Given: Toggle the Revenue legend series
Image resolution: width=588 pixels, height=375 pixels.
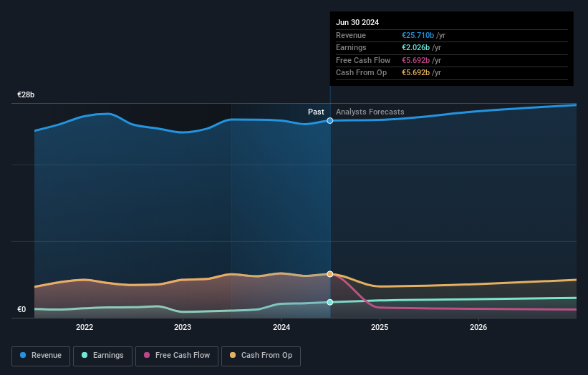Looking at the screenshot, I should (41, 356).
